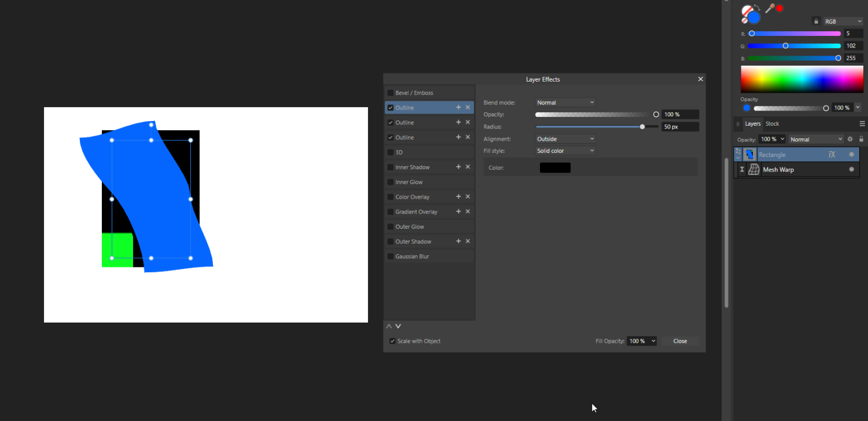Screen dimensions: 868x421
Task: Uncheck Scale with Object
Action: coord(392,341)
